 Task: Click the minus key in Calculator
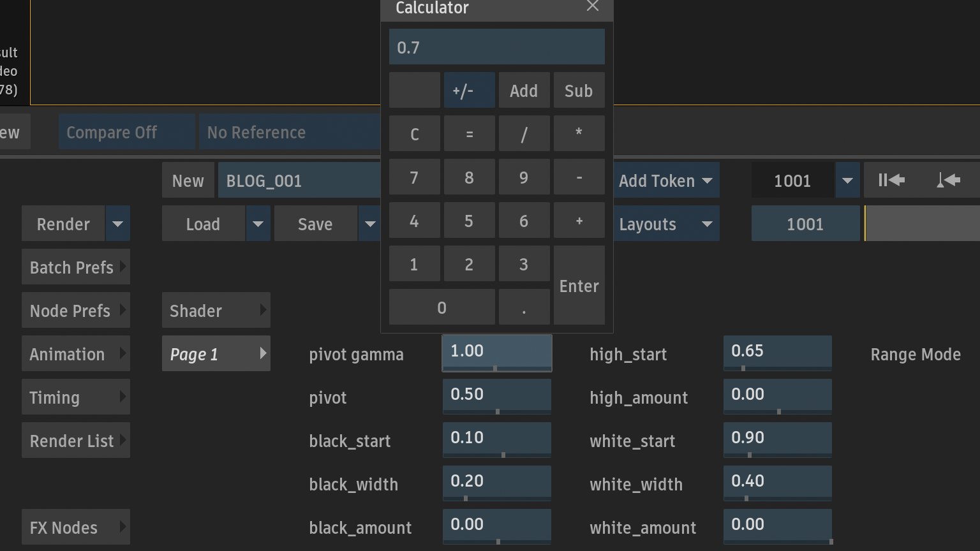point(579,177)
